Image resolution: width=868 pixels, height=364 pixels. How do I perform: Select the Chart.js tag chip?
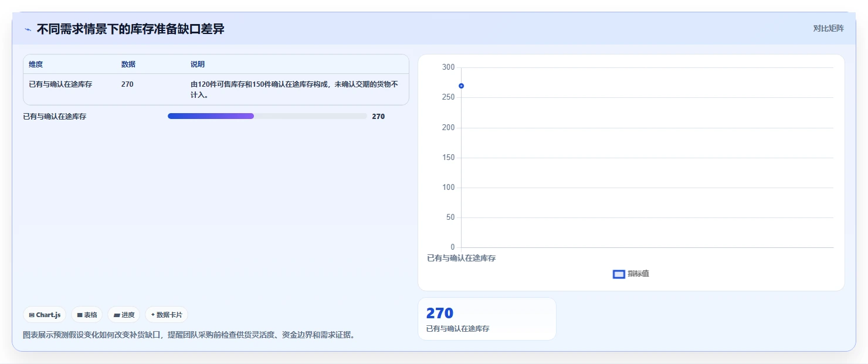45,315
